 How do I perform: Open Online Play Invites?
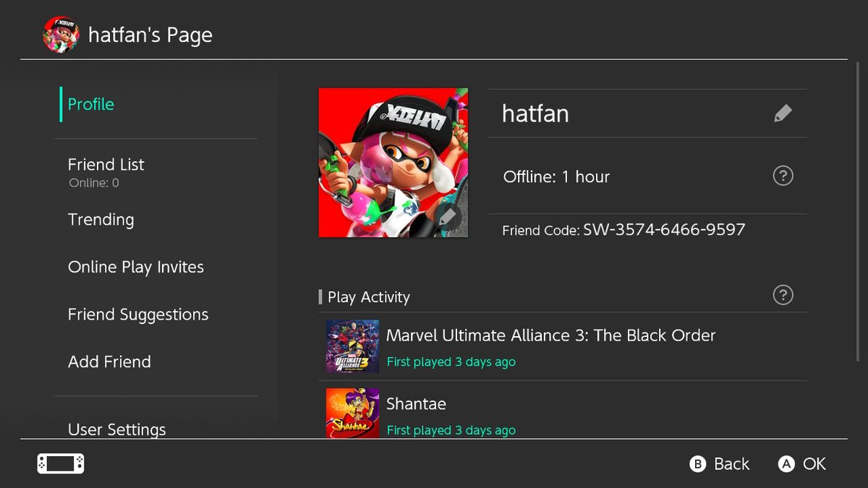(135, 267)
